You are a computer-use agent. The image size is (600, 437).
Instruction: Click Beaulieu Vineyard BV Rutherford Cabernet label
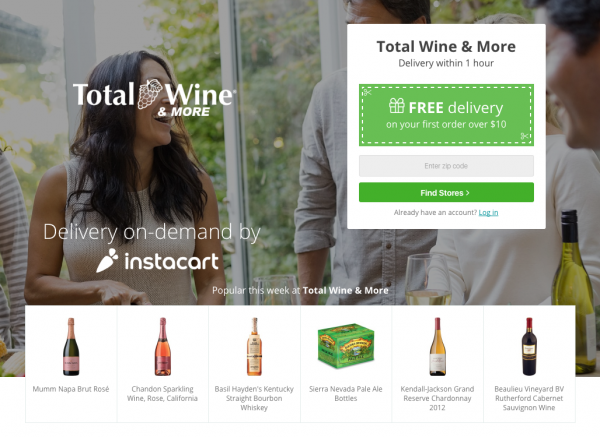529,398
